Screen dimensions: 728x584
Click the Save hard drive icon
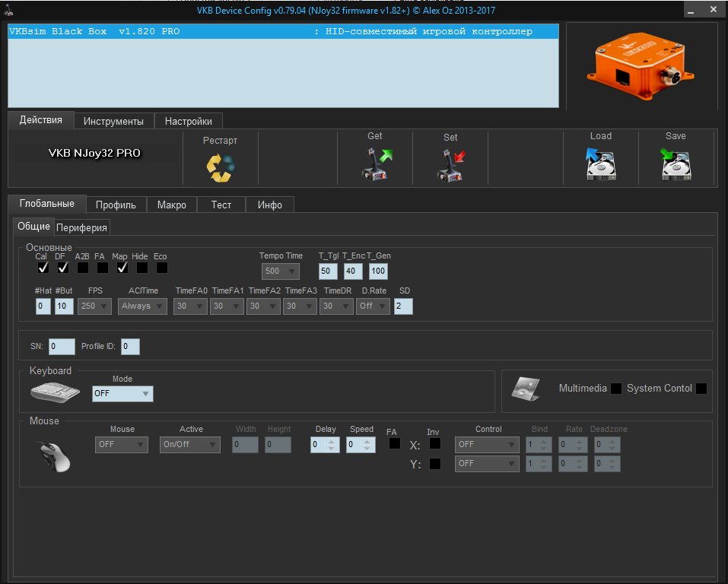676,164
